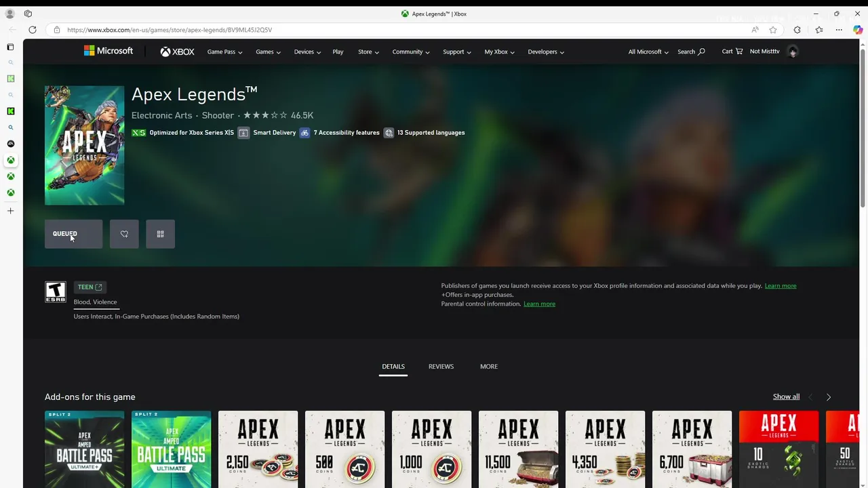Screen dimensions: 868x488
Task: Click the supported languages globe icon
Action: 389,133
